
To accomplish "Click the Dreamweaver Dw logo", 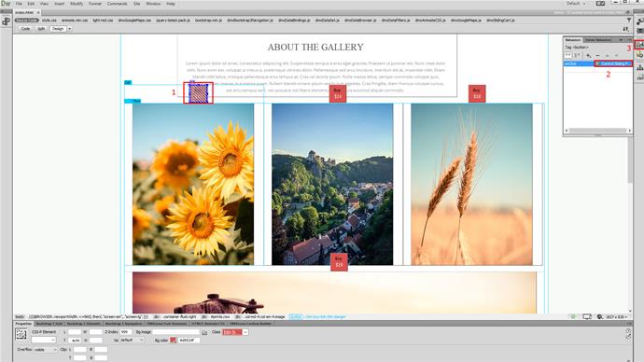I will (x=6, y=4).
